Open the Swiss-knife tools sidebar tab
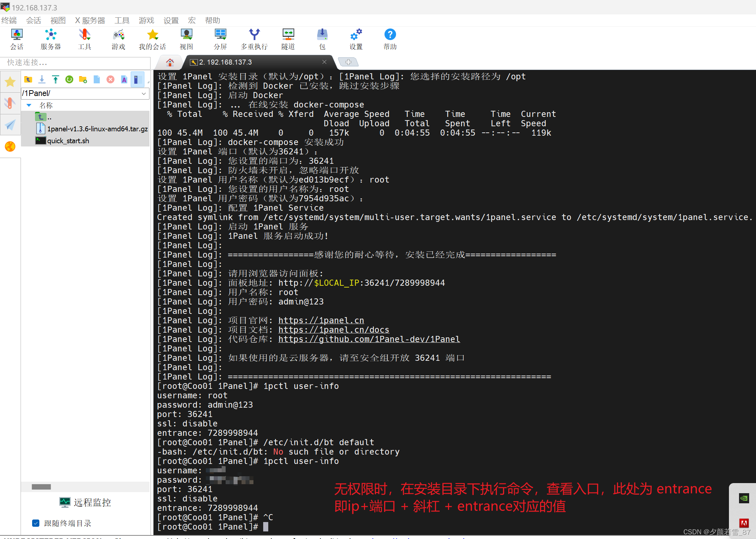Image resolution: width=756 pixels, height=539 pixels. pos(10,103)
